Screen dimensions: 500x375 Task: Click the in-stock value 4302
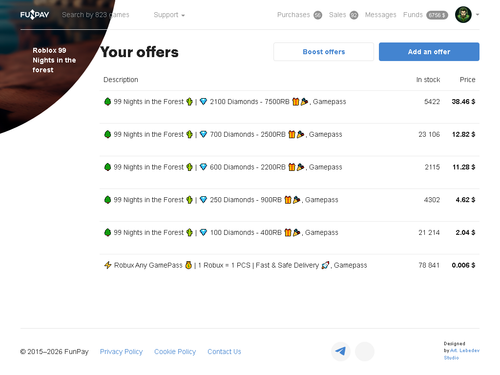pos(432,199)
